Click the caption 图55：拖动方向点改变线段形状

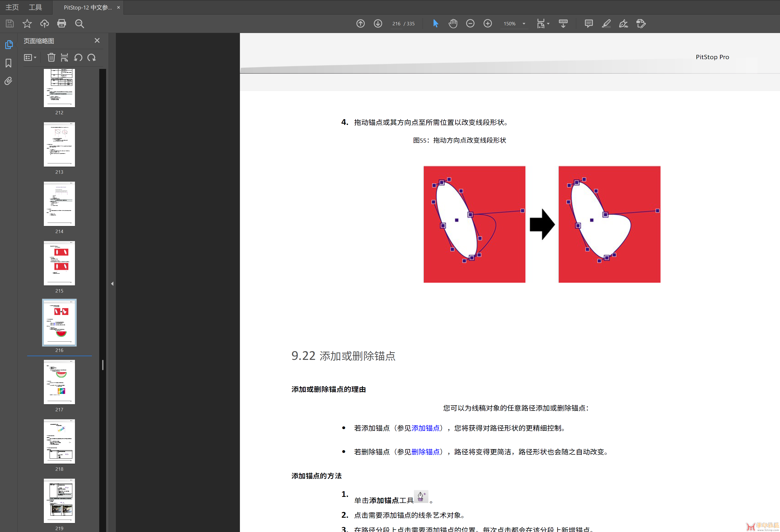[x=459, y=140]
